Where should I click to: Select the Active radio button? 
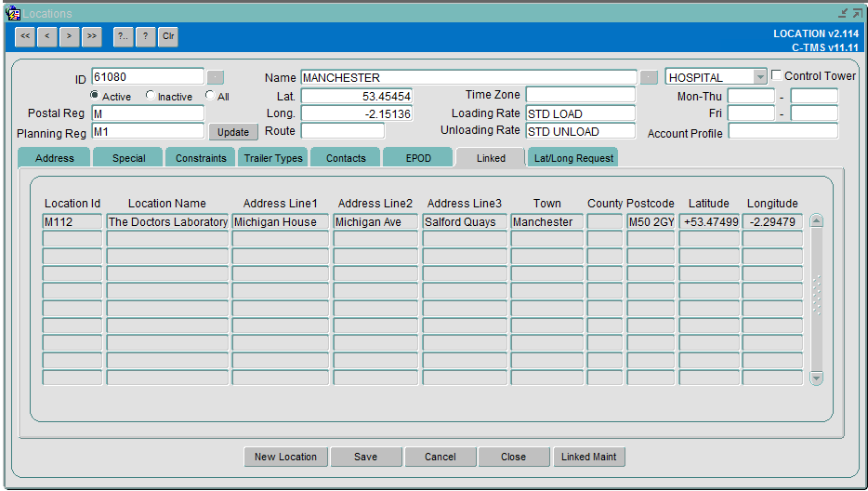coord(94,96)
